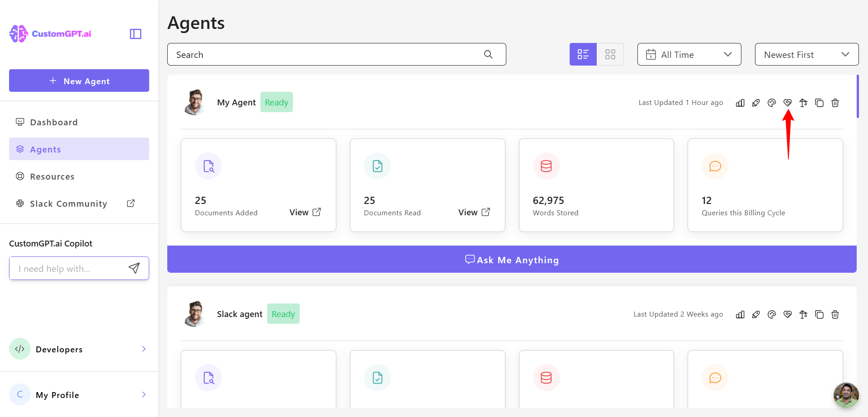Click the My Profile 'C' avatar
This screenshot has height=417, width=868.
click(x=20, y=394)
